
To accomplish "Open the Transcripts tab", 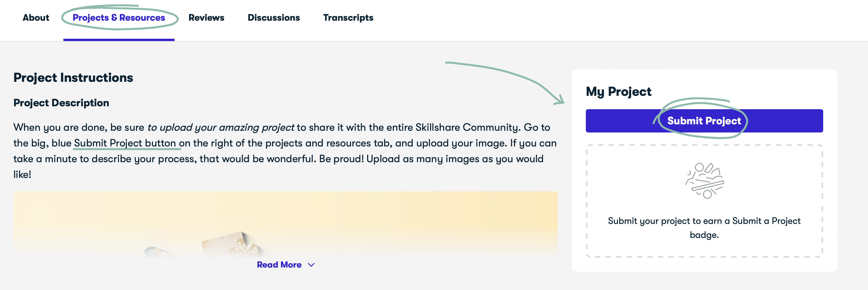I will coord(348,17).
